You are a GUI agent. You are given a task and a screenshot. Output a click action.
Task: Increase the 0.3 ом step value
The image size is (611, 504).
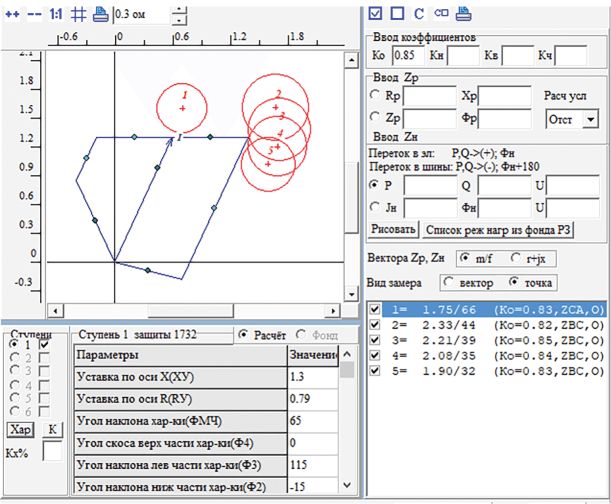(179, 9)
